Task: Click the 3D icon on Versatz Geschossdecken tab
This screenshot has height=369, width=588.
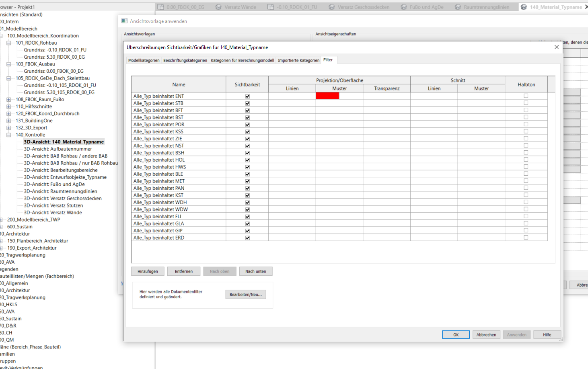Action: pyautogui.click(x=332, y=7)
